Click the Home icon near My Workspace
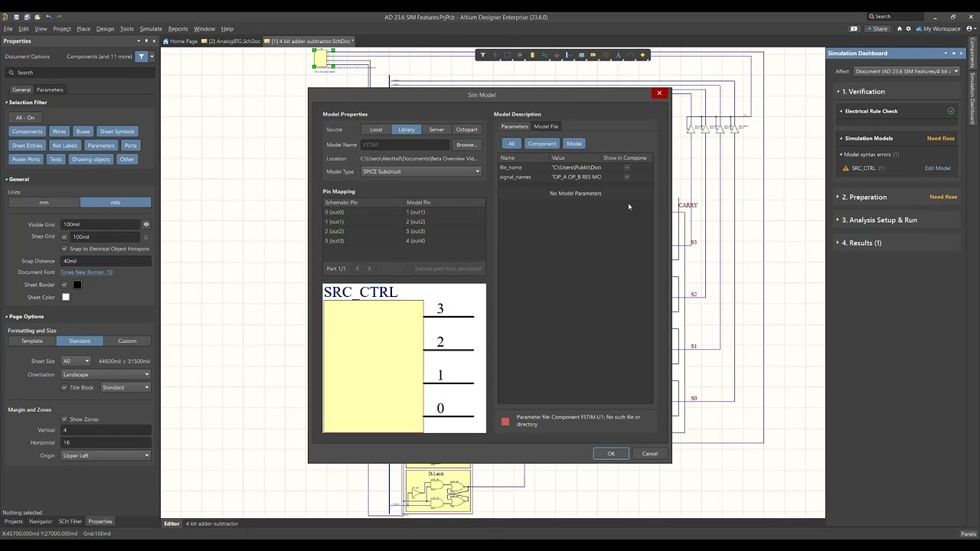980x551 pixels. pos(900,29)
